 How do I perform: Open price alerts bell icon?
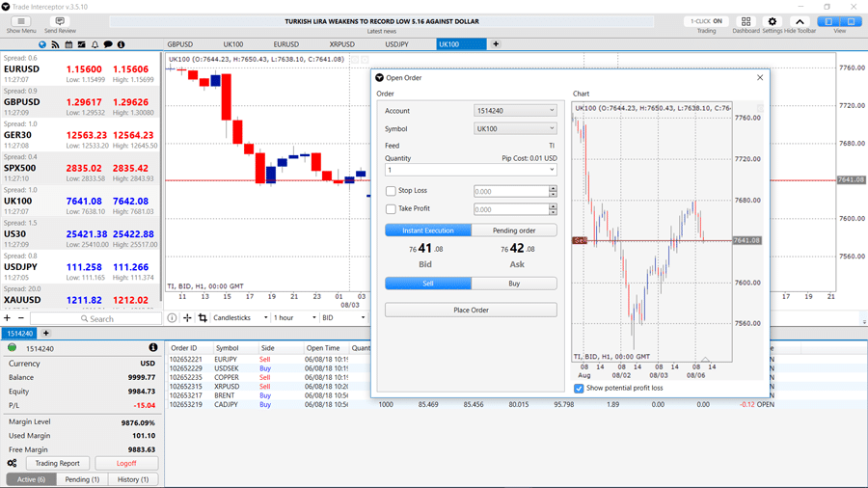pos(95,44)
